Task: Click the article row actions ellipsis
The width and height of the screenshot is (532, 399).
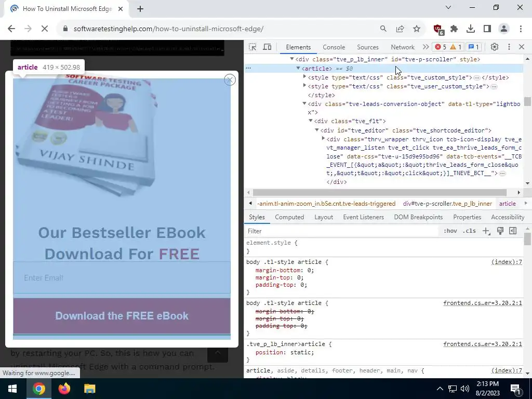Action: 248,68
